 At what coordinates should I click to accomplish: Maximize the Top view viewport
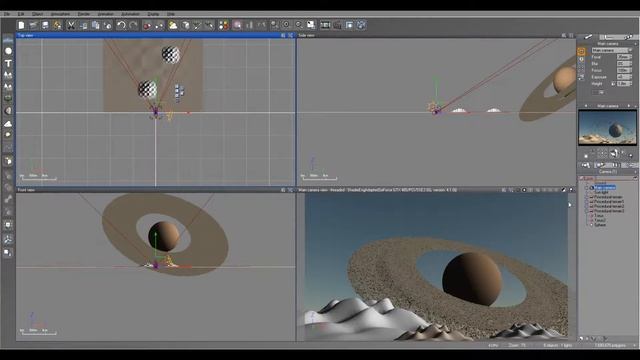[x=291, y=36]
